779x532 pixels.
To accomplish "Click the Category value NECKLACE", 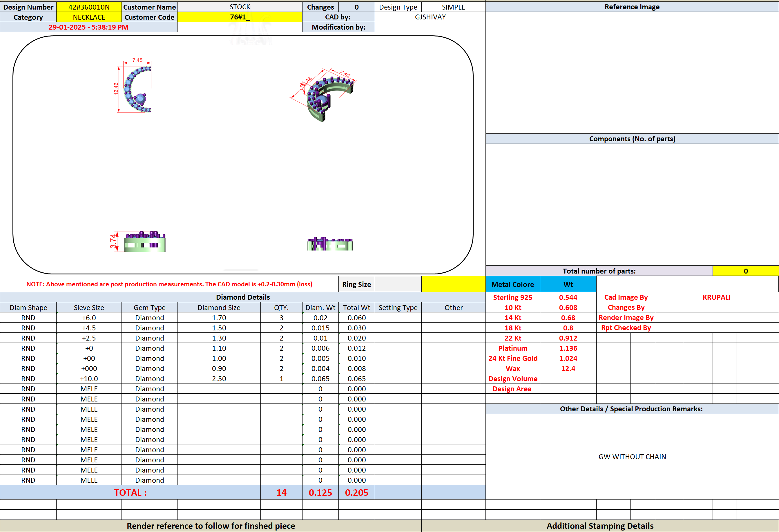I will coord(89,17).
